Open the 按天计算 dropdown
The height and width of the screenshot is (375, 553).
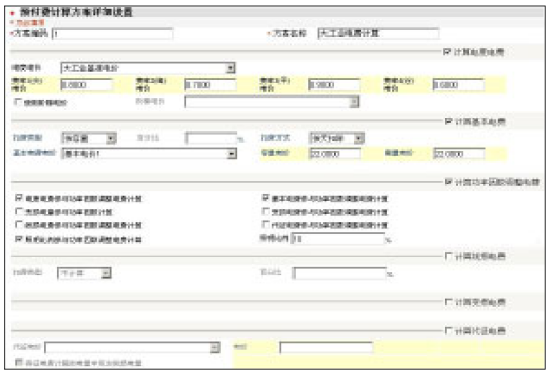click(337, 138)
